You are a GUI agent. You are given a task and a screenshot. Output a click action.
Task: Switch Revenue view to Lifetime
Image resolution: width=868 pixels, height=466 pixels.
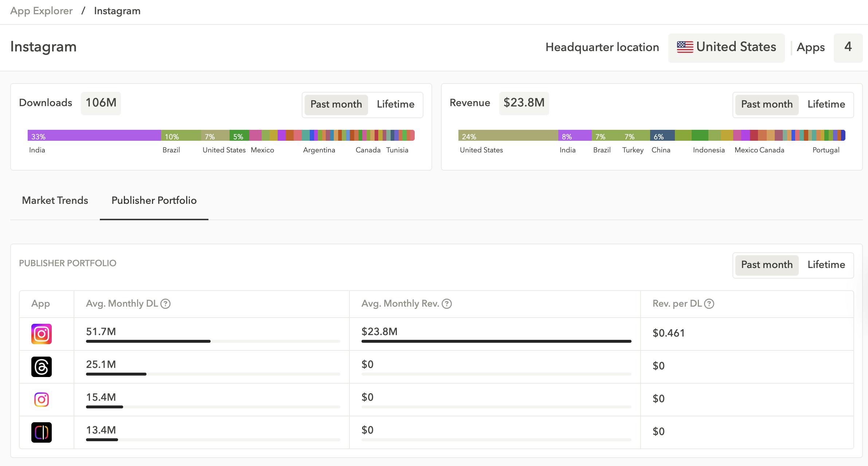[826, 105]
